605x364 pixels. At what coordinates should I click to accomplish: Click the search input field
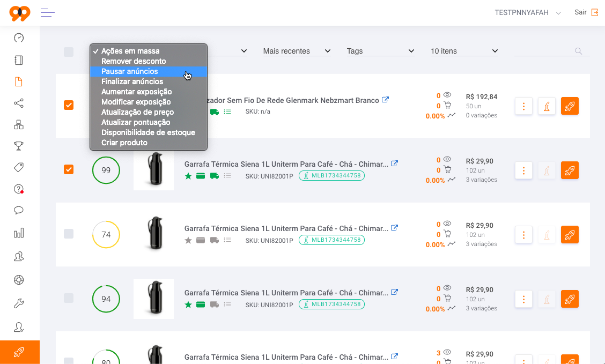552,51
